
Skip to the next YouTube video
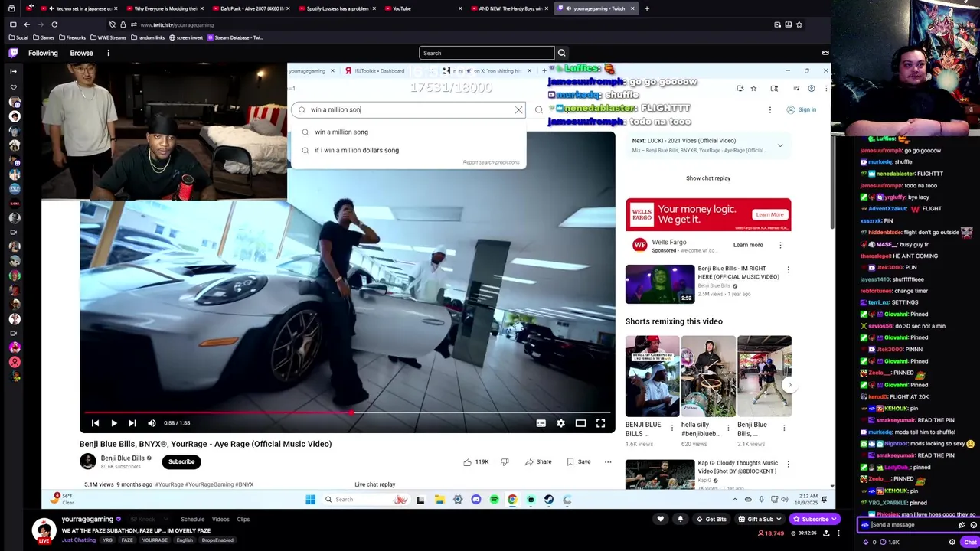(132, 423)
